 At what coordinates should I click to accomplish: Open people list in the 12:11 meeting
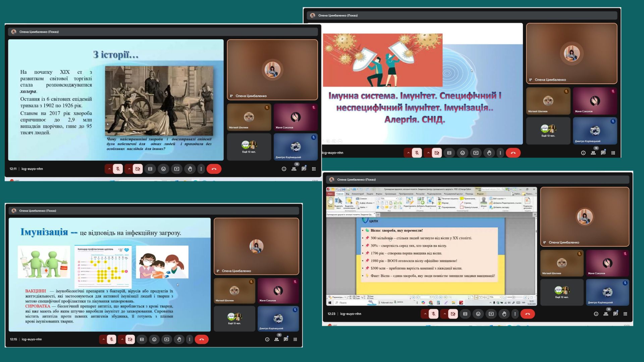pos(294,169)
